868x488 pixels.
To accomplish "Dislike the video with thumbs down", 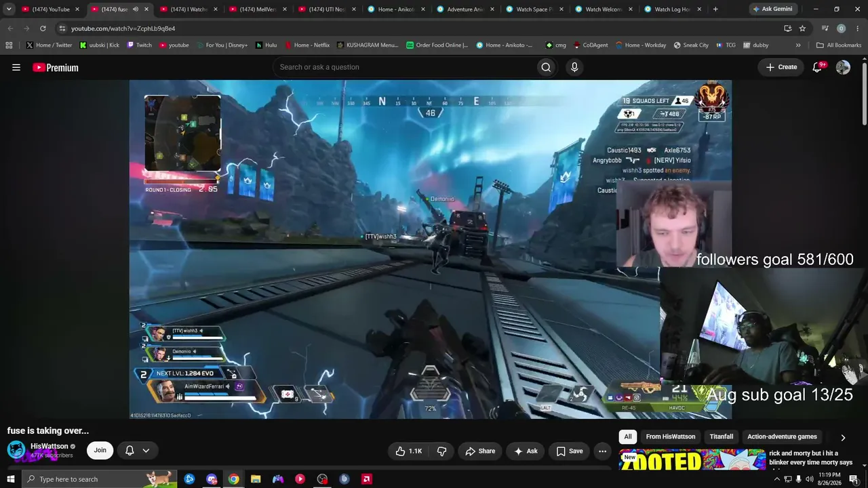I will [x=441, y=451].
